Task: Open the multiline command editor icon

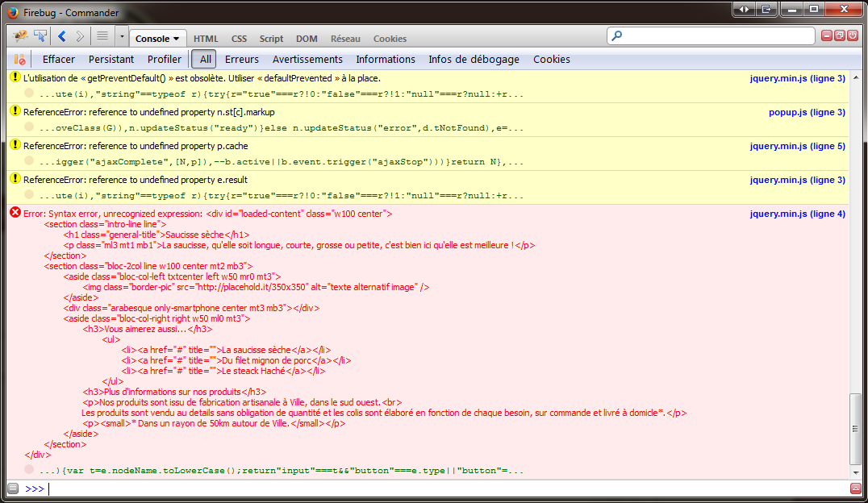Action: [15, 488]
